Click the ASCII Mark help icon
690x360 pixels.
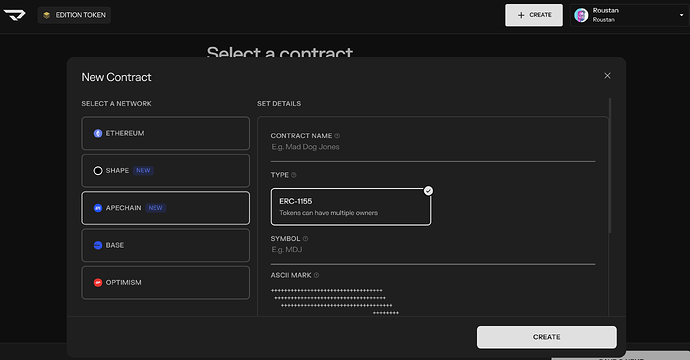(316, 276)
